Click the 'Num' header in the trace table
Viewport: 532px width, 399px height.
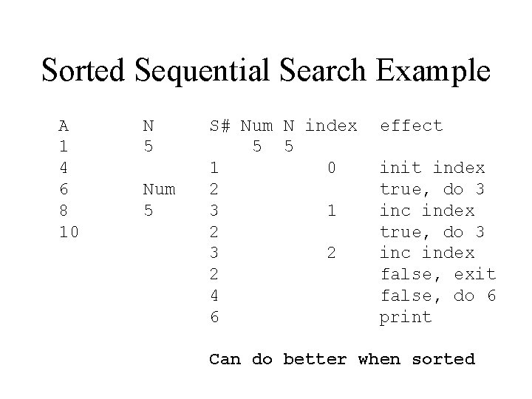point(257,126)
